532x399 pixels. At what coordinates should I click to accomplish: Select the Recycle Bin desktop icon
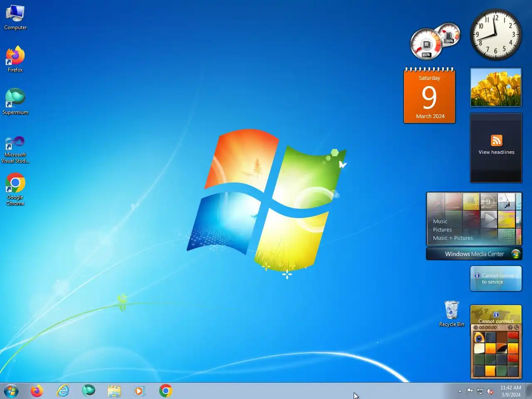pos(452,314)
